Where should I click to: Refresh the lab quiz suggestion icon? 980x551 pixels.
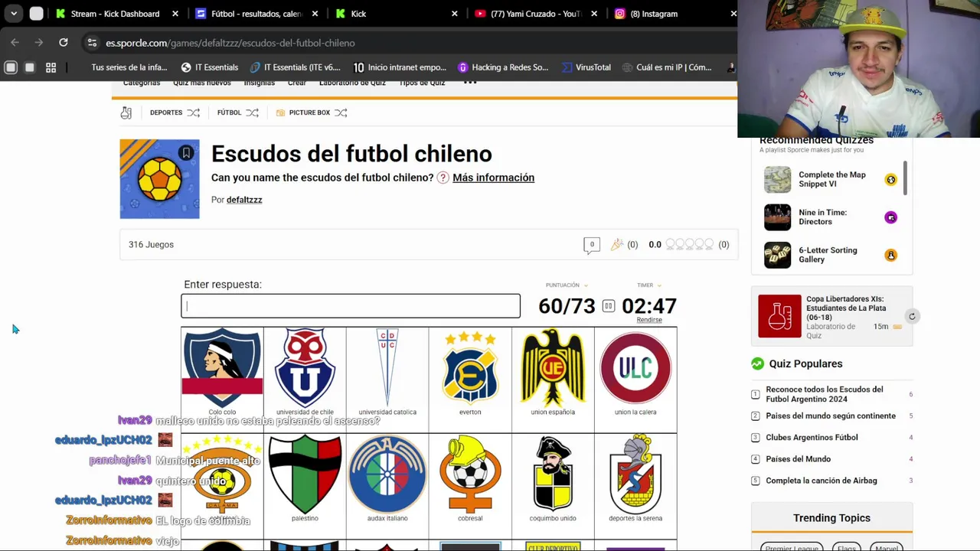(912, 316)
